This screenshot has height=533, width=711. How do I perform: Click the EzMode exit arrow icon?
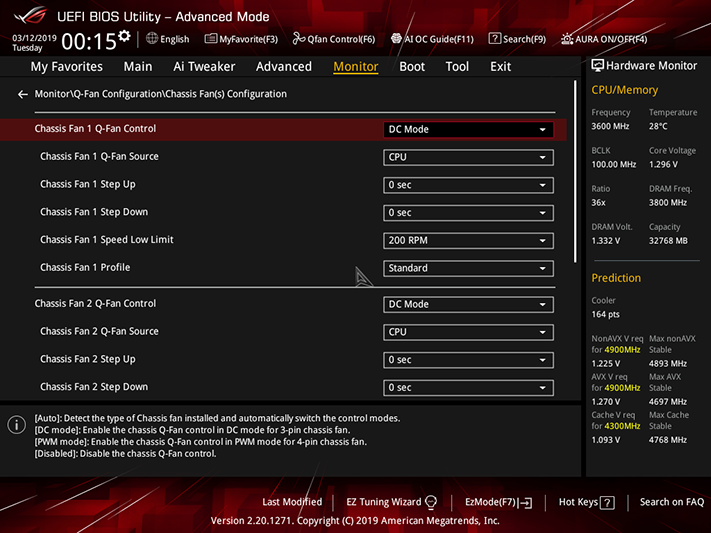(526, 503)
